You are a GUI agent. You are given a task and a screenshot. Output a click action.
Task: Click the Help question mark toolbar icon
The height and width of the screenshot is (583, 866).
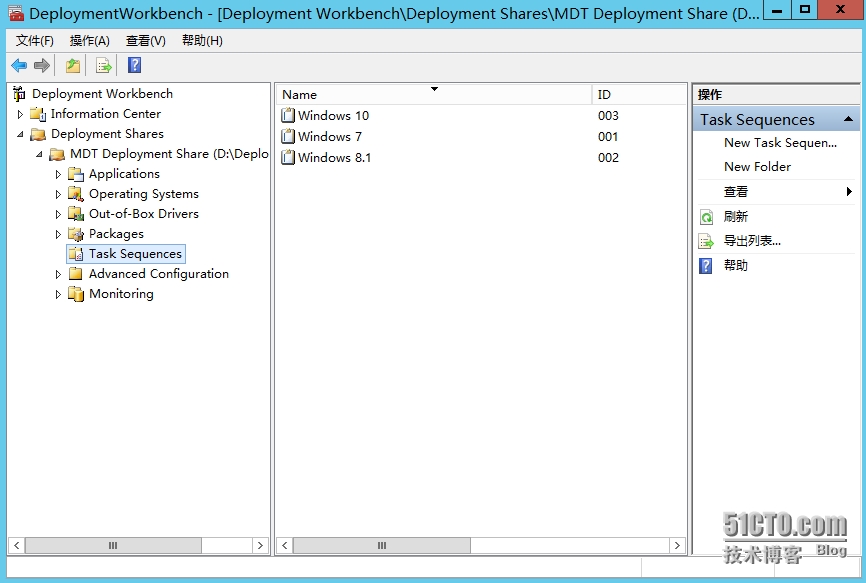[134, 65]
